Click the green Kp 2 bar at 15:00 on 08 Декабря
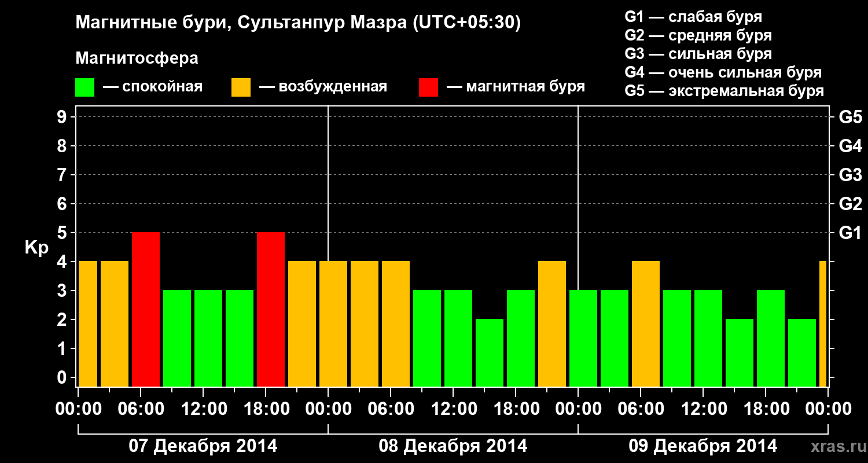This screenshot has width=868, height=463. coord(490,353)
